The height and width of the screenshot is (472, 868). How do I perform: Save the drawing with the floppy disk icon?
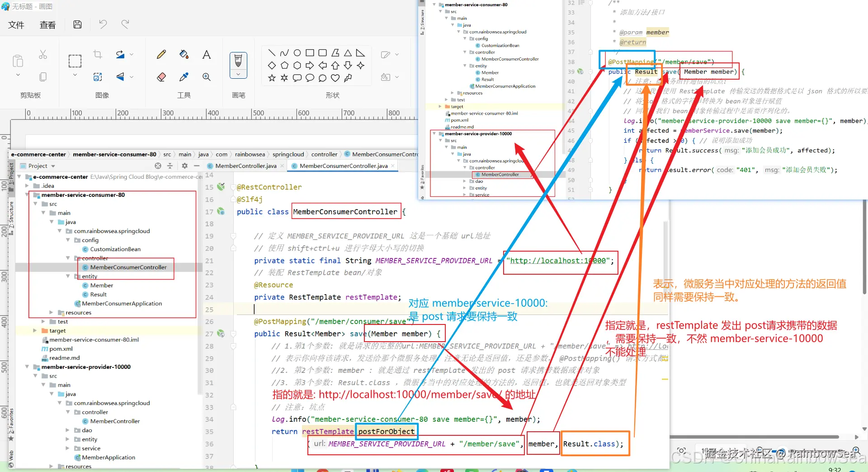tap(78, 24)
